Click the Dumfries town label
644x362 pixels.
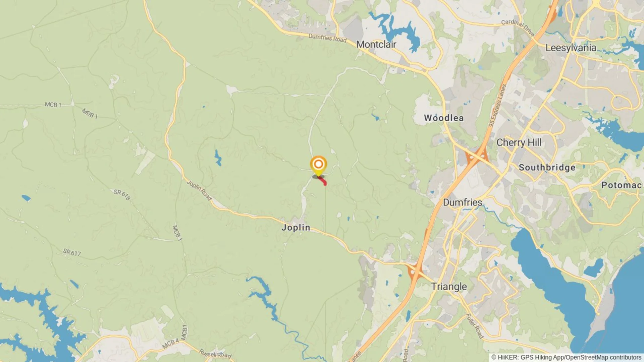[463, 202]
